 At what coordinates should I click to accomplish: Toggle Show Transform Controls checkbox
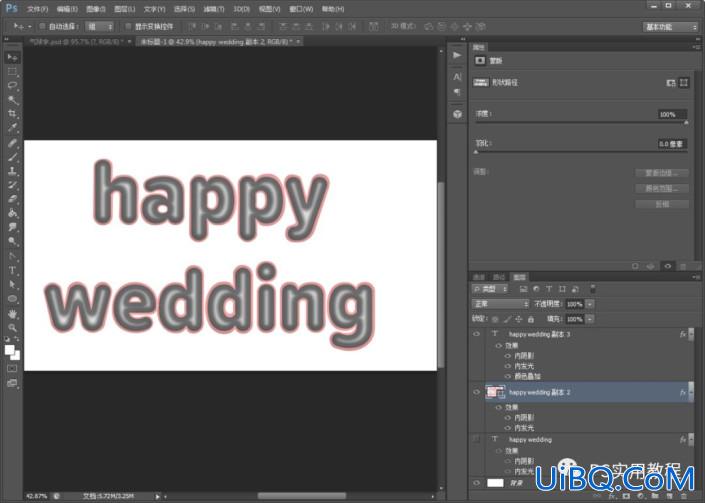click(x=128, y=27)
